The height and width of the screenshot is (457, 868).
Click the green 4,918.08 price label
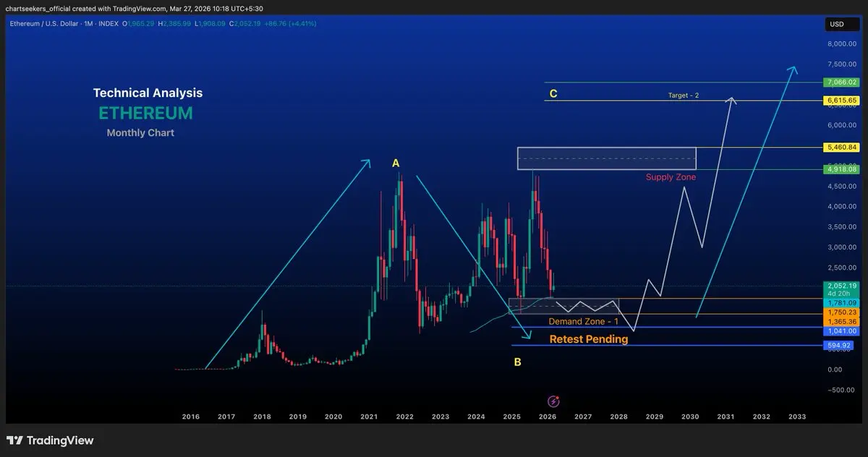(840, 169)
